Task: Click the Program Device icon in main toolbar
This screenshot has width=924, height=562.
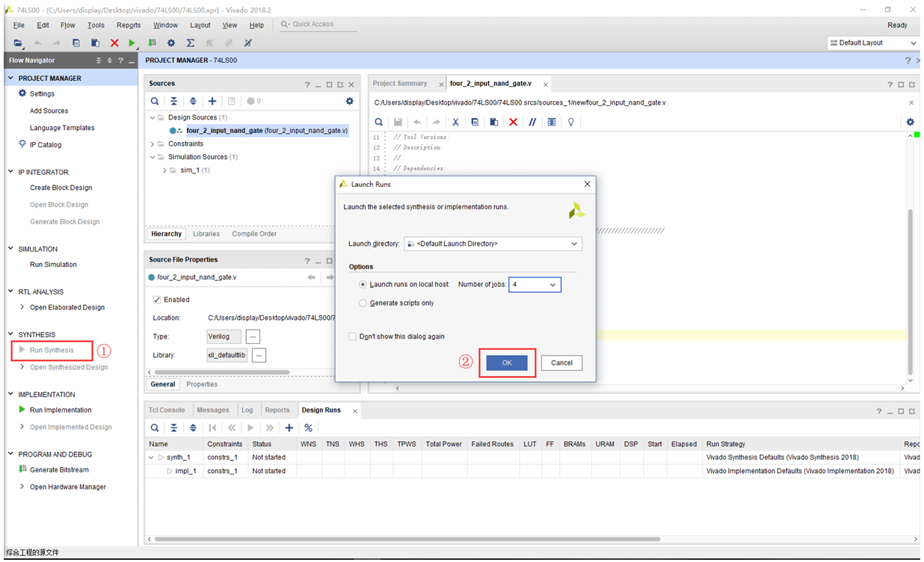Action: click(153, 43)
